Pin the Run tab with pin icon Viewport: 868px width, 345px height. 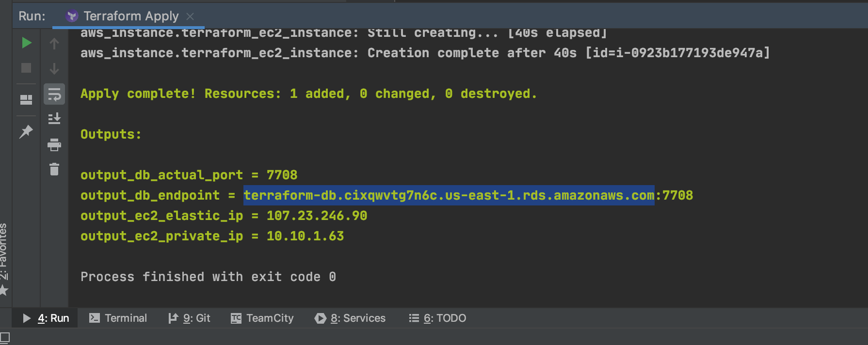click(x=26, y=131)
